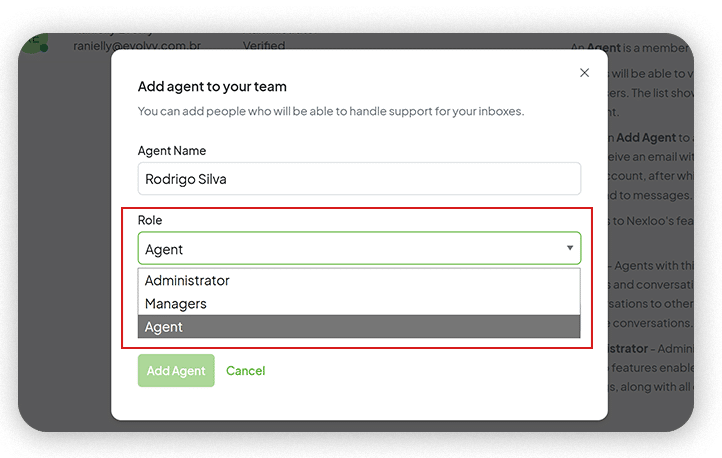
Task: Click the Verified status text
Action: click(x=264, y=46)
